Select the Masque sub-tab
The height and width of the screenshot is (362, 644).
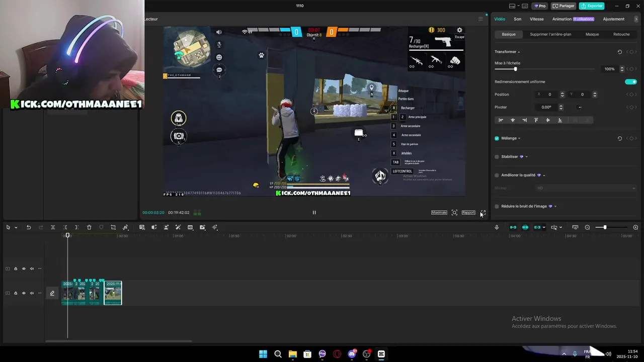coord(592,34)
